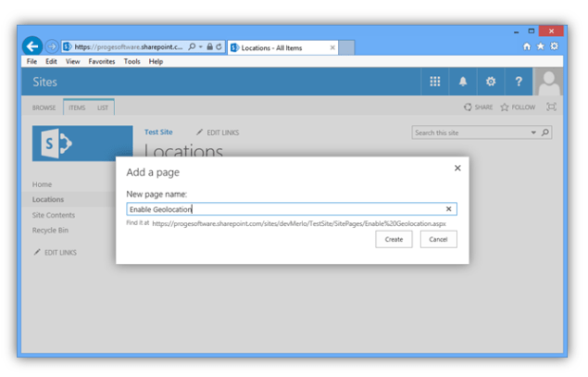The height and width of the screenshot is (377, 588).
Task: Click the user profile picture
Action: coord(548,82)
